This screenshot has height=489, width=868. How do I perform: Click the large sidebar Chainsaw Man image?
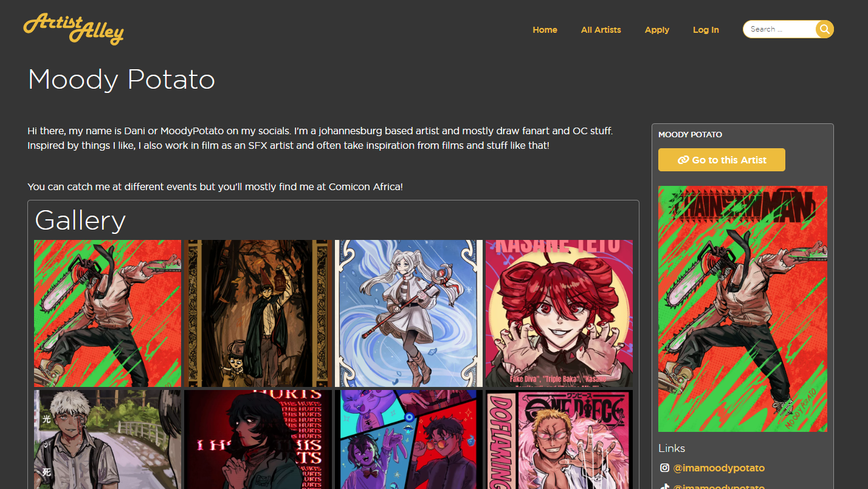pyautogui.click(x=743, y=309)
